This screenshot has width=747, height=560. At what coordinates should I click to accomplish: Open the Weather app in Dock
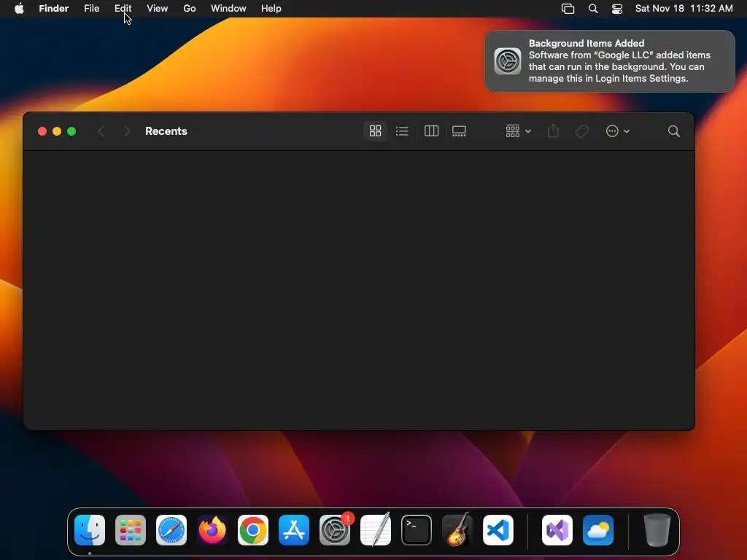pos(598,530)
